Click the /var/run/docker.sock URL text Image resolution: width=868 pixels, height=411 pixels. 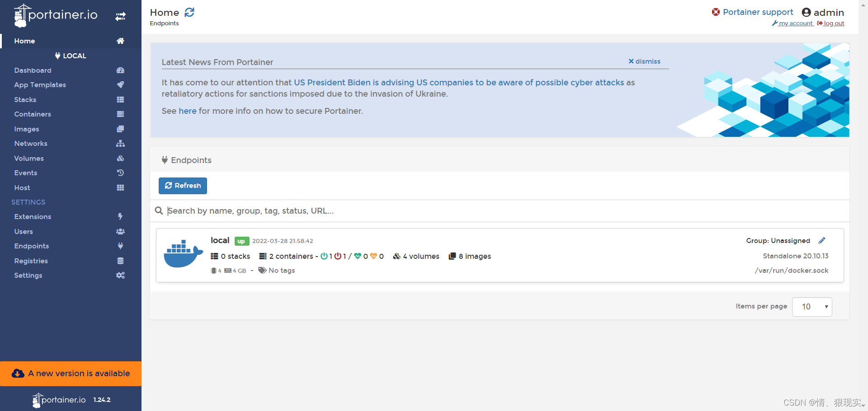click(792, 271)
